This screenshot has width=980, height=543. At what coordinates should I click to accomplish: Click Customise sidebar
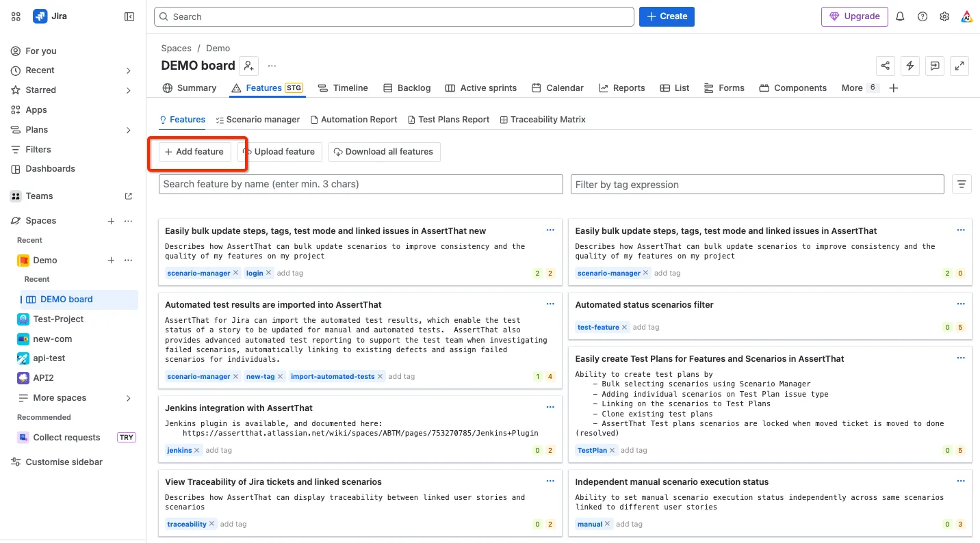[57, 462]
